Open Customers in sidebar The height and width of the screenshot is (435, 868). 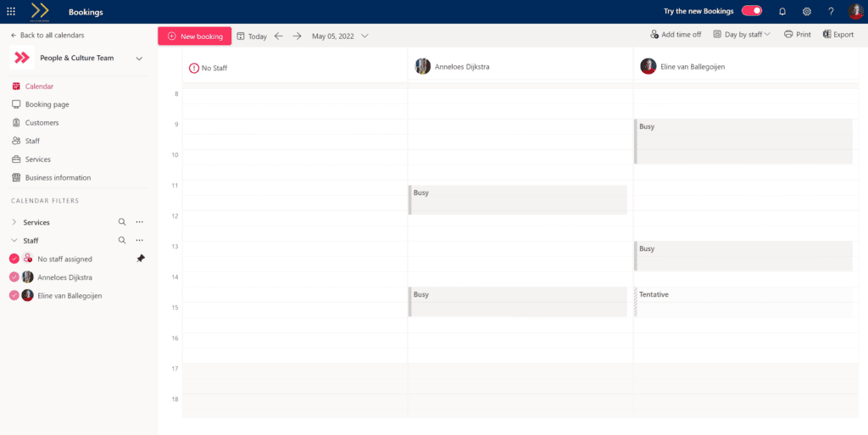click(x=35, y=123)
